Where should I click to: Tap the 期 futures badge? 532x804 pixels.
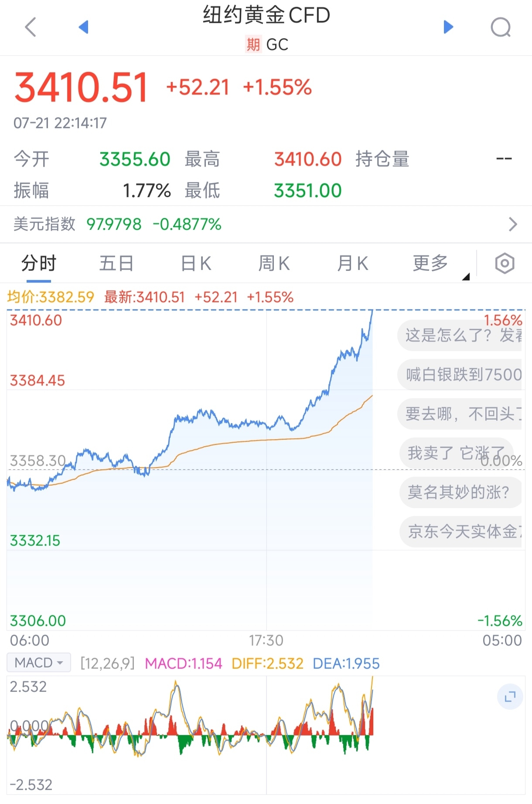(x=253, y=44)
